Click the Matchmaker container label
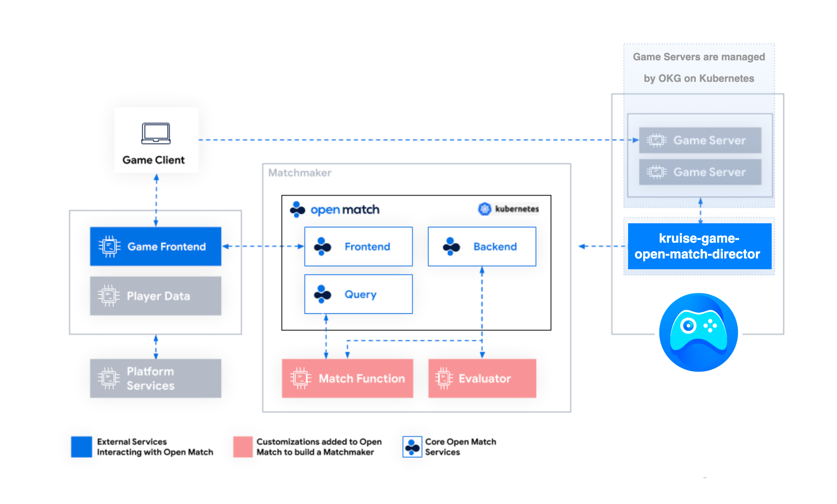The width and height of the screenshot is (837, 504). pyautogui.click(x=300, y=173)
